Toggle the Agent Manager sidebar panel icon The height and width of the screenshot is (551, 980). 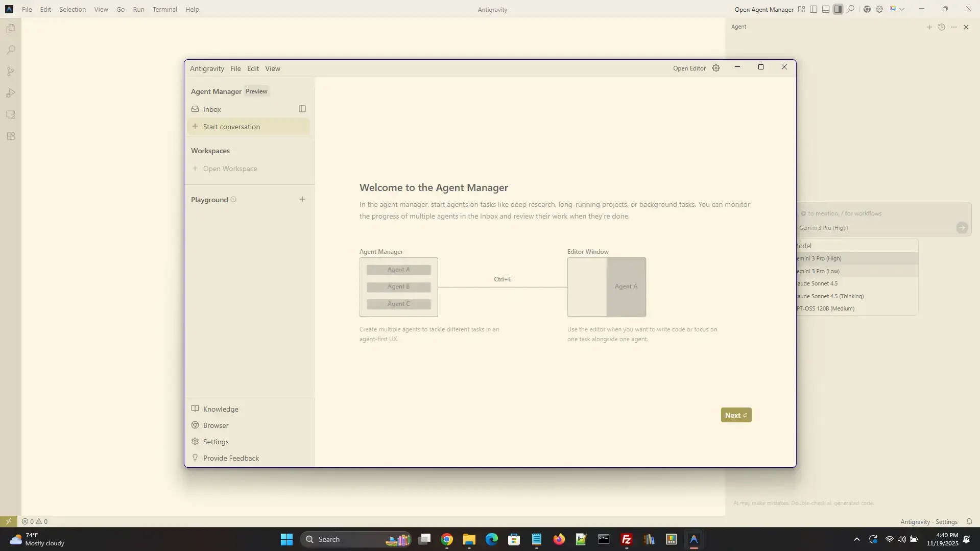[x=302, y=109]
